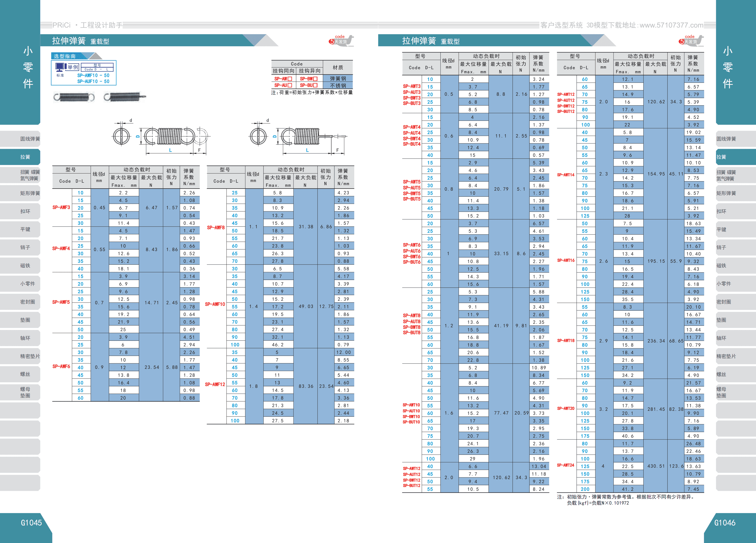Viewport: 756px width, 543px height.
Task: Click the SP-AWT18 model label
Action: 566,341
